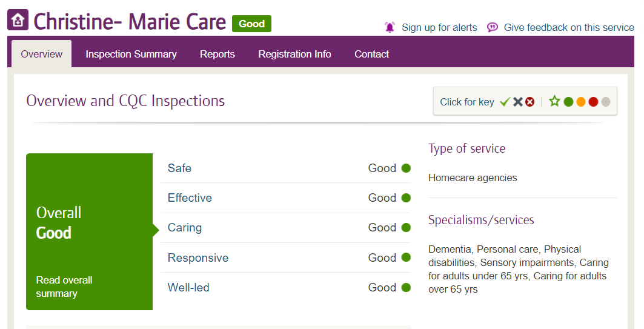
Task: Open the Safe inspection category
Action: (179, 168)
